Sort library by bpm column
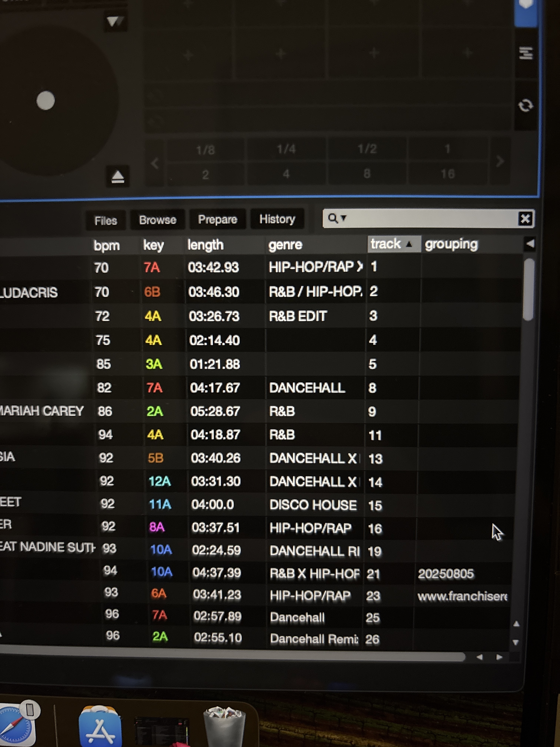Screen dimensions: 560x747 106,245
